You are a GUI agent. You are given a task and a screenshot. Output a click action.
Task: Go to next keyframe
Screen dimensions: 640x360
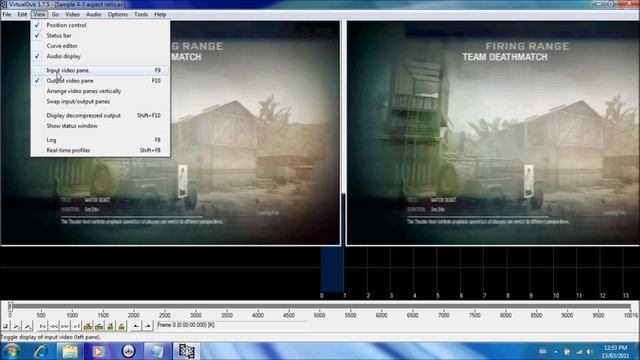coord(99,326)
